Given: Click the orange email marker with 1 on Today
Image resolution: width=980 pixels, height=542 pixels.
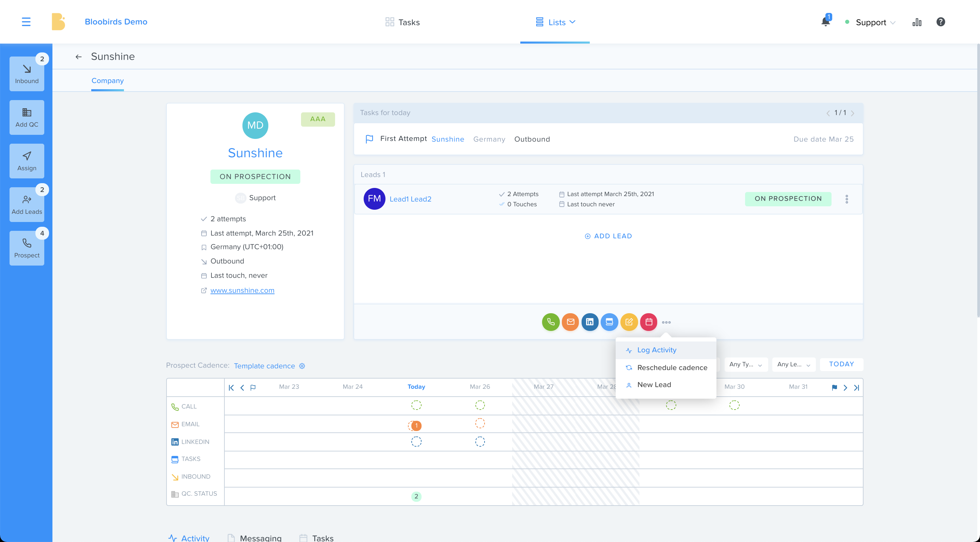Looking at the screenshot, I should click(416, 425).
